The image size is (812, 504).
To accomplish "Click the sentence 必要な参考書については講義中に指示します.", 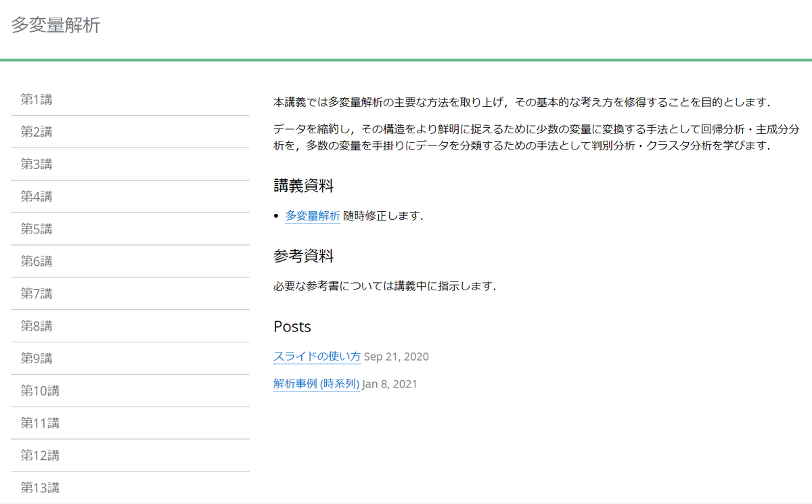I will click(x=385, y=286).
